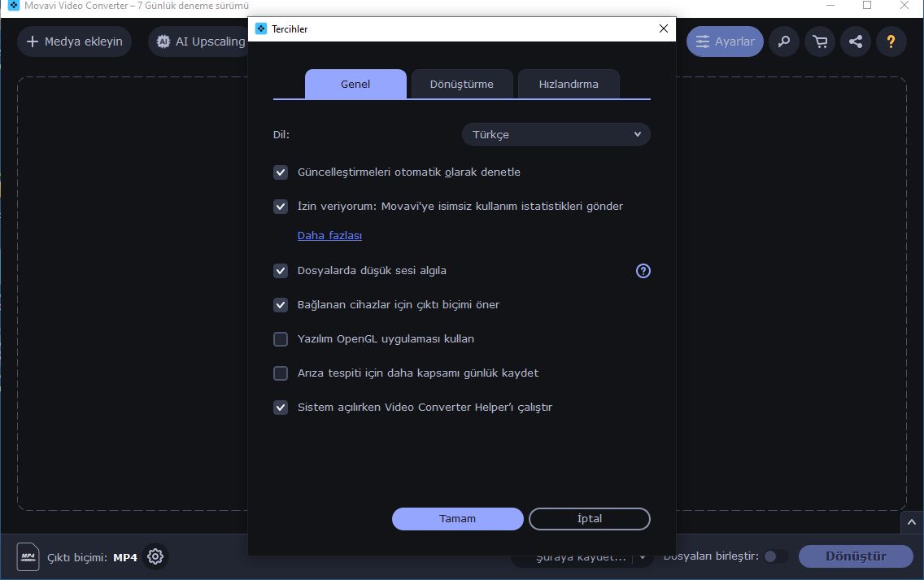
Task: Expand the save location dropdown arrow
Action: pos(643,557)
